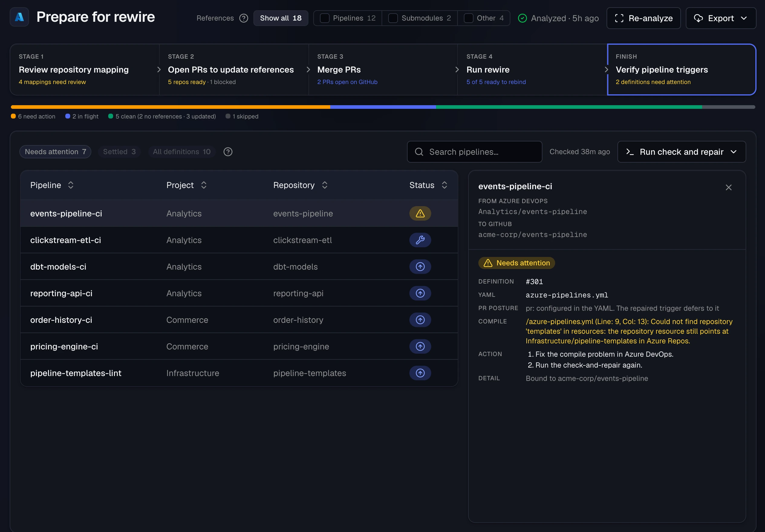
Task: Click the definition number #301
Action: [x=534, y=281]
